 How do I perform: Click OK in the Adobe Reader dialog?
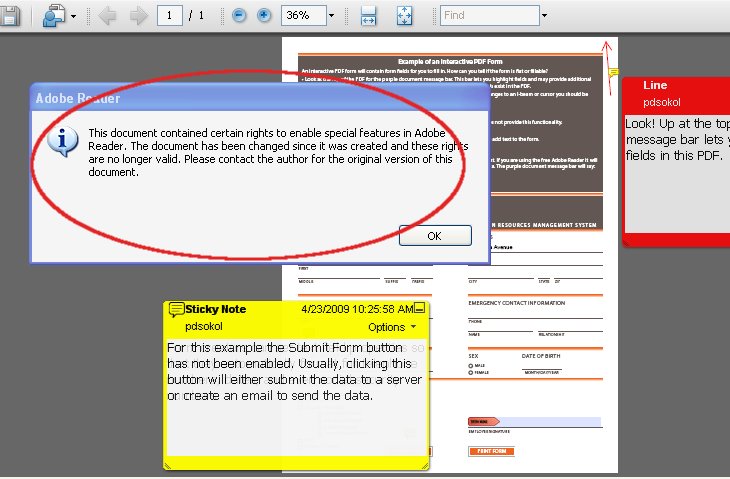pyautogui.click(x=435, y=236)
